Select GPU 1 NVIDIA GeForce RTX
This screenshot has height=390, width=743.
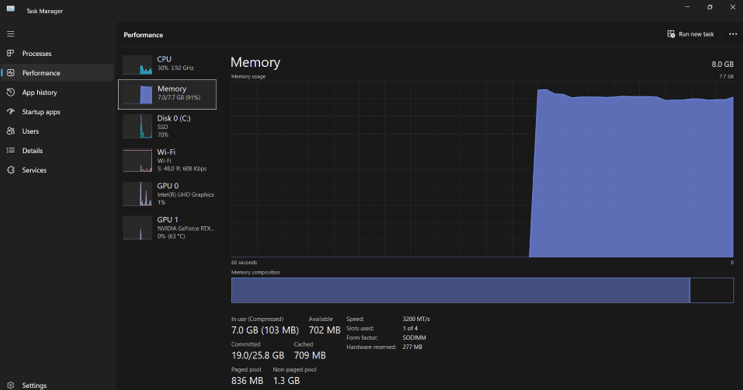[167, 228]
